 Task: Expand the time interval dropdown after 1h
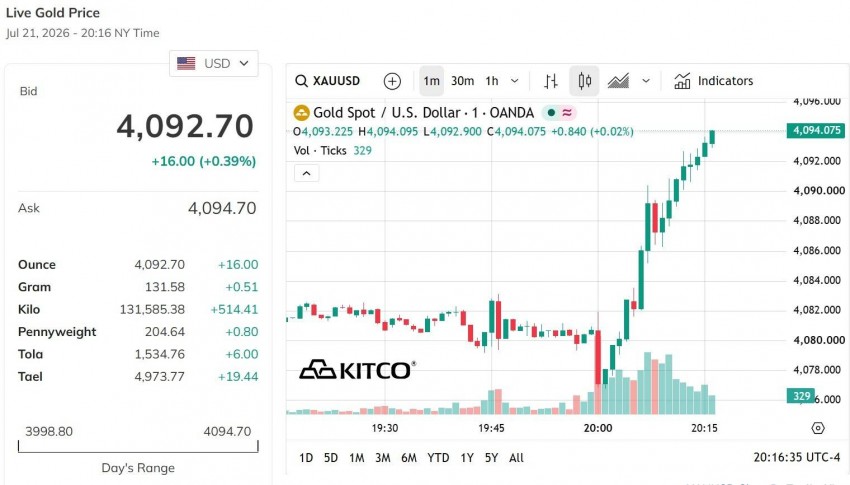(514, 81)
